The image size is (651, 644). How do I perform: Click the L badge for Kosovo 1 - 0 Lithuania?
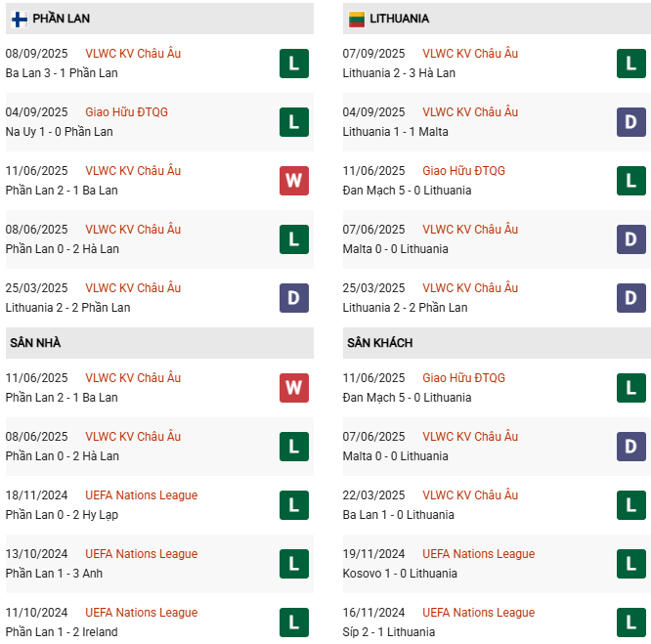631,564
